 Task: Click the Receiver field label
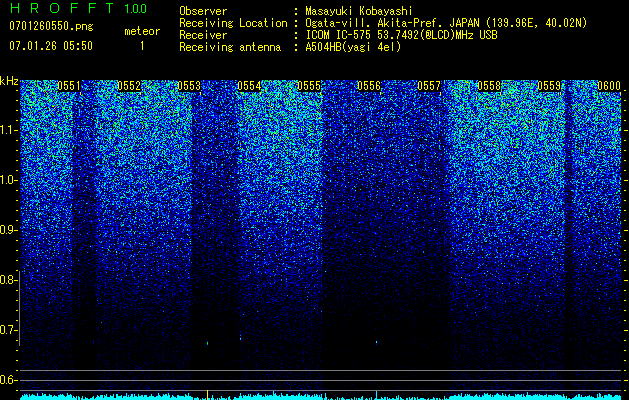(203, 35)
